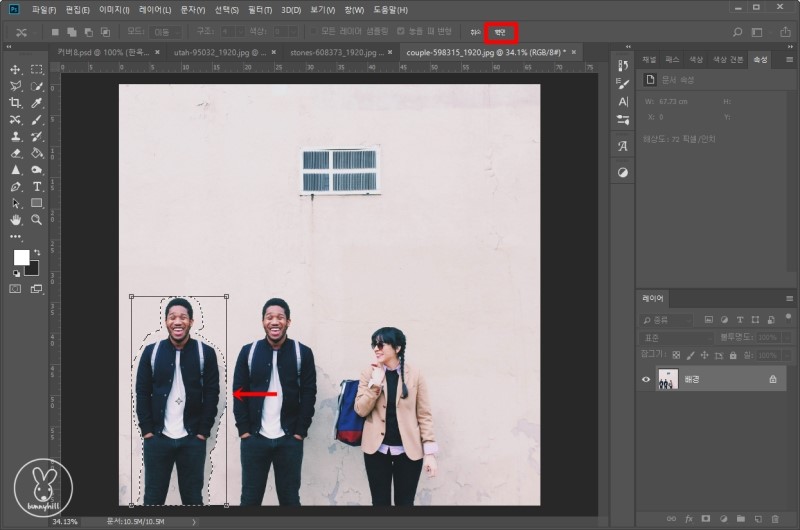Click the 취소 cancel button in options bar
The width and height of the screenshot is (800, 530).
[x=475, y=32]
